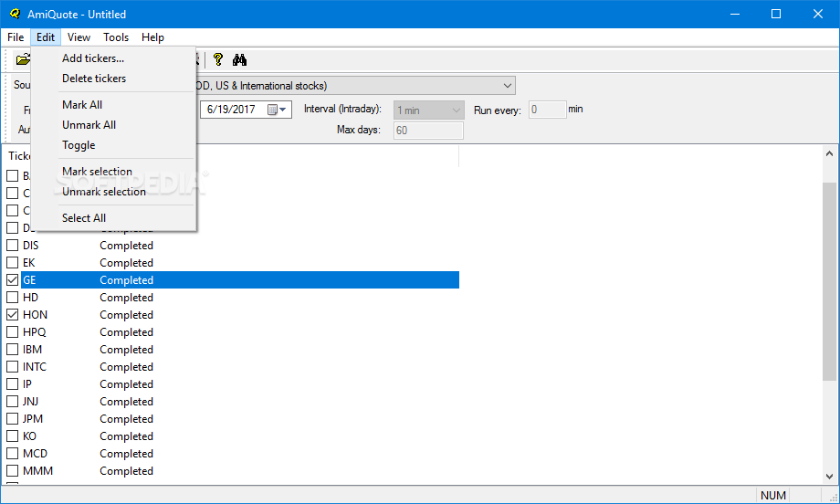The height and width of the screenshot is (504, 840).
Task: Close the Edit menu
Action: pyautogui.click(x=46, y=37)
